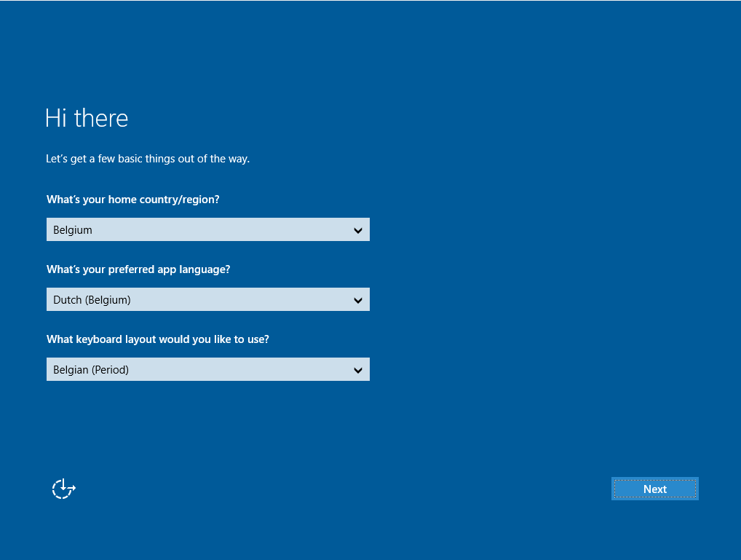
Task: Expand the Belgian (Period) dropdown arrow
Action: [357, 371]
